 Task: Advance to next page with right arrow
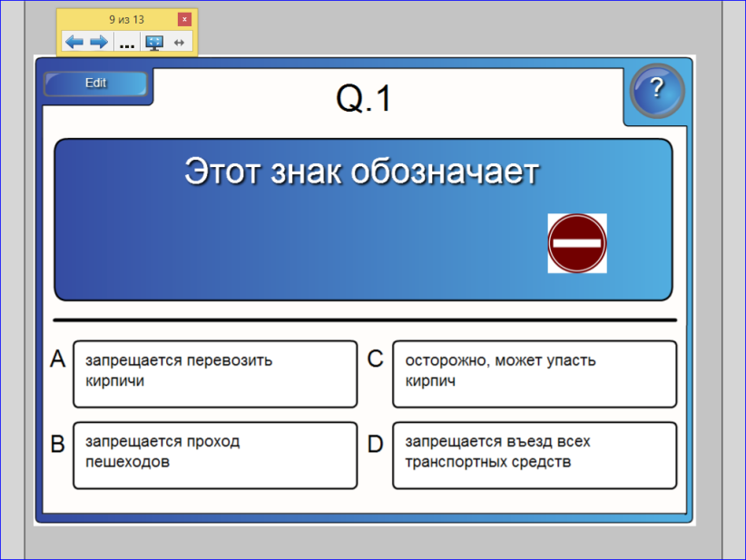(99, 43)
